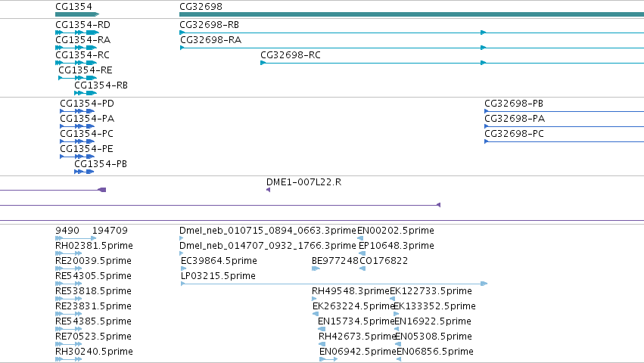Select protein CG1354-PC
The width and height of the screenshot is (644, 363).
(86, 134)
